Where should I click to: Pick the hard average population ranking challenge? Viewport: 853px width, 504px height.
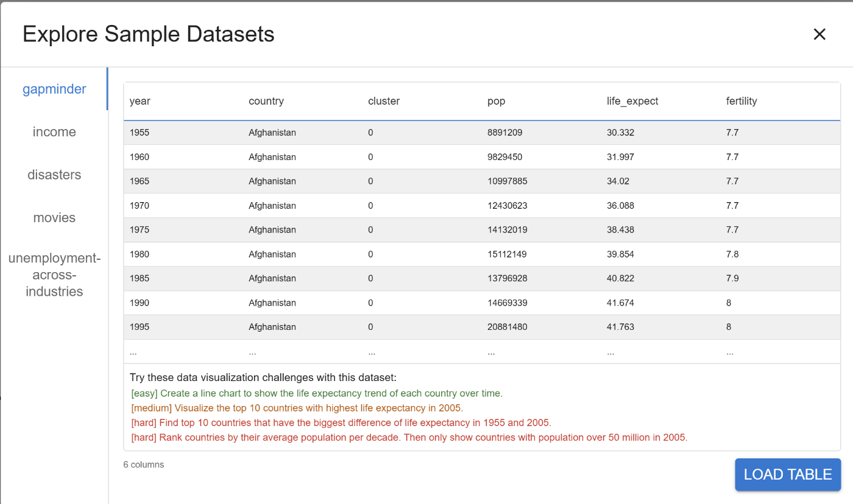click(409, 437)
